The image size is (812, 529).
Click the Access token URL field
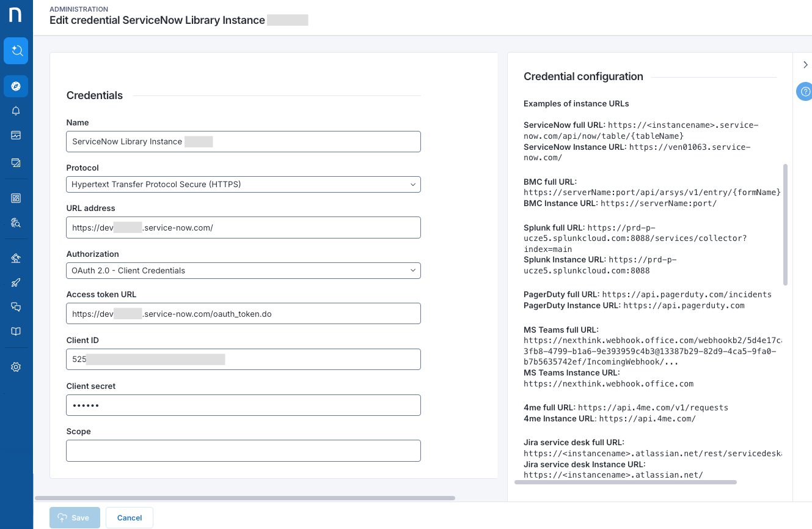click(x=243, y=314)
